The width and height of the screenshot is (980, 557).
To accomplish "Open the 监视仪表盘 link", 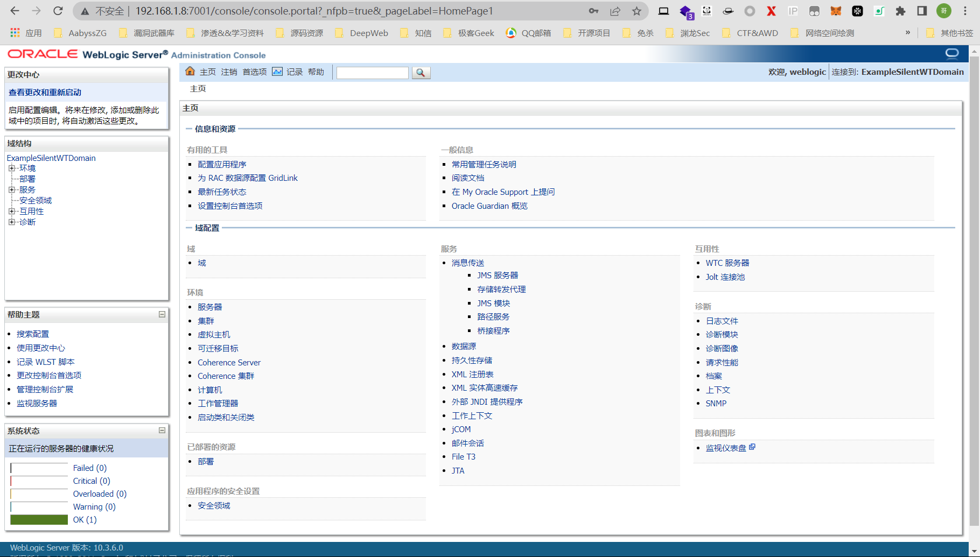I will [726, 448].
